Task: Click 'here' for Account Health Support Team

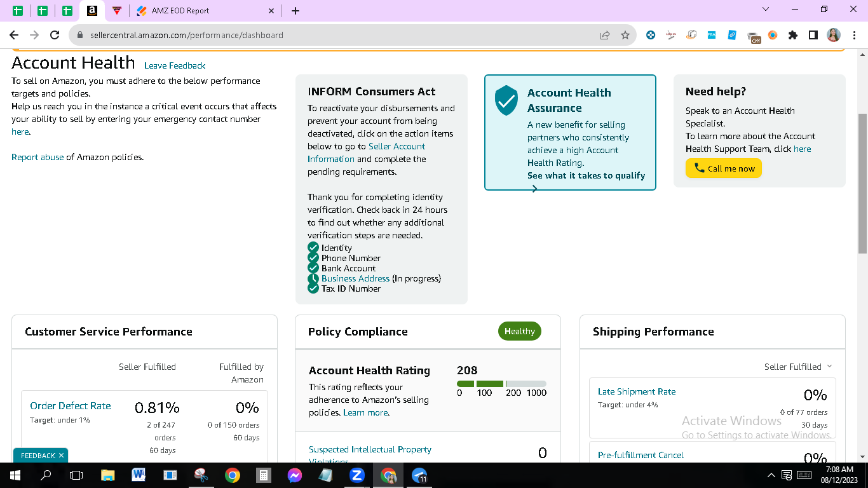Action: 803,149
